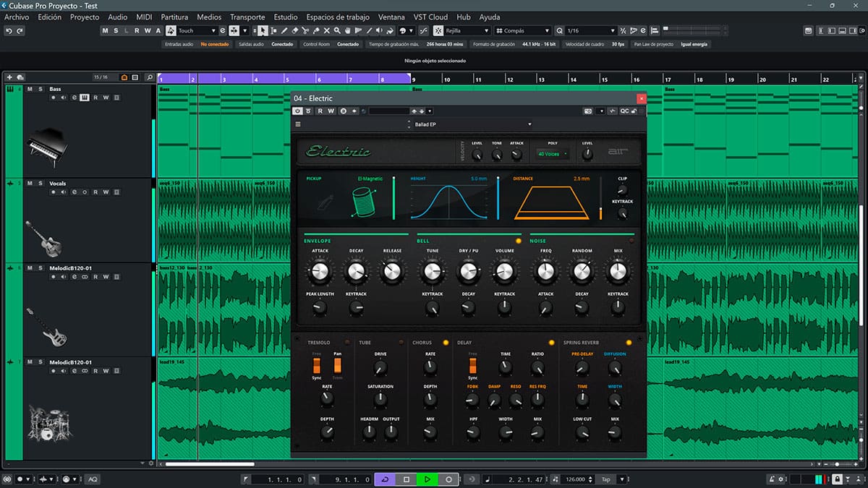This screenshot has width=868, height=488.
Task: Click the Bass track piano picture
Action: click(x=46, y=148)
